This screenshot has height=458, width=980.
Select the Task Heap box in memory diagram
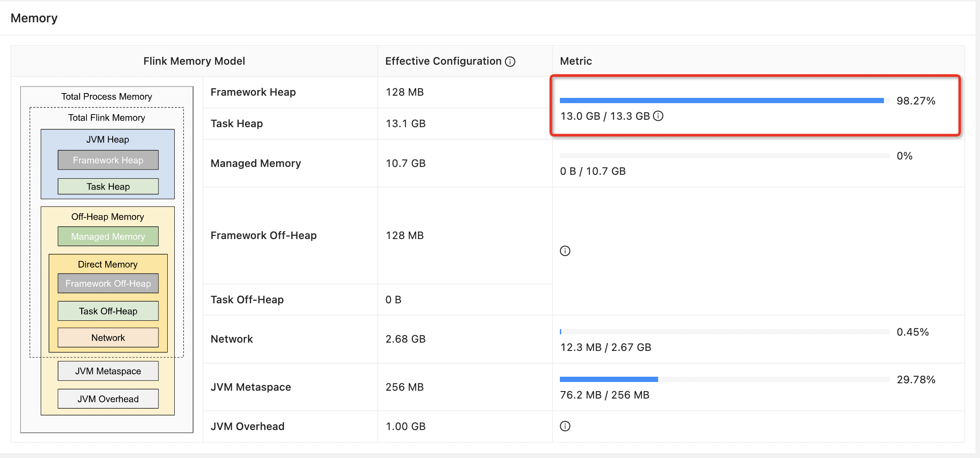coord(108,187)
